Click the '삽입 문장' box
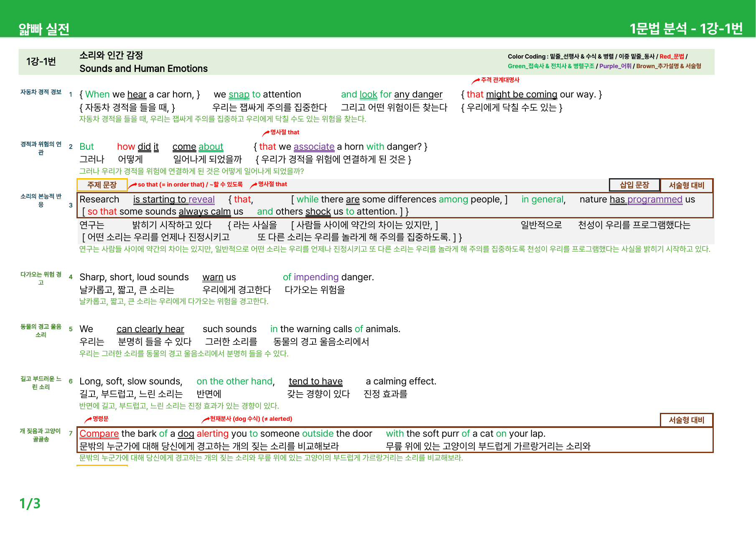Image resolution: width=756 pixels, height=535 pixels. click(634, 185)
